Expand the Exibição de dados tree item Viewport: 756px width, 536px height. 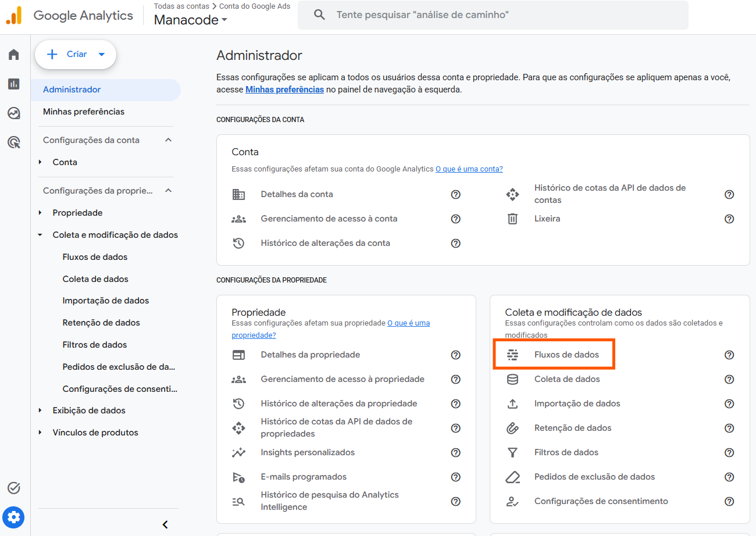click(40, 410)
